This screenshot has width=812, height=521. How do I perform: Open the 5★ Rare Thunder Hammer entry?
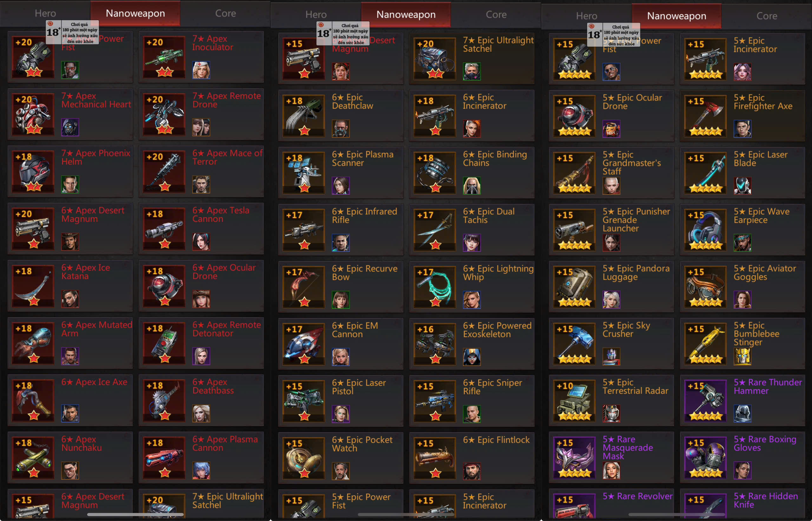[x=742, y=400]
